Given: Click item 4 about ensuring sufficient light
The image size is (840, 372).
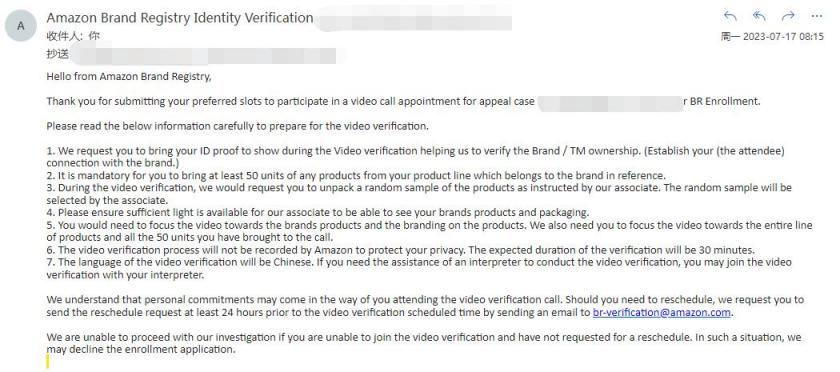Looking at the screenshot, I should 318,212.
